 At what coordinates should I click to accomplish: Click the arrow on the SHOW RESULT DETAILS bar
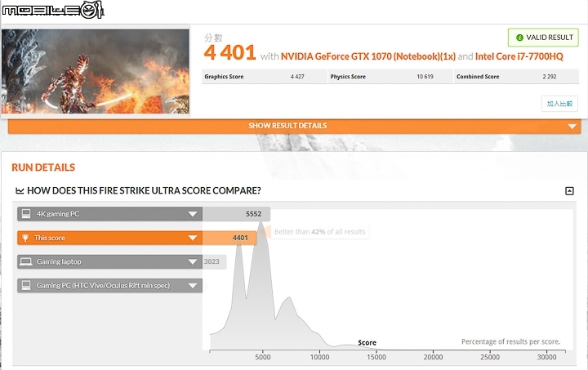[x=572, y=127]
